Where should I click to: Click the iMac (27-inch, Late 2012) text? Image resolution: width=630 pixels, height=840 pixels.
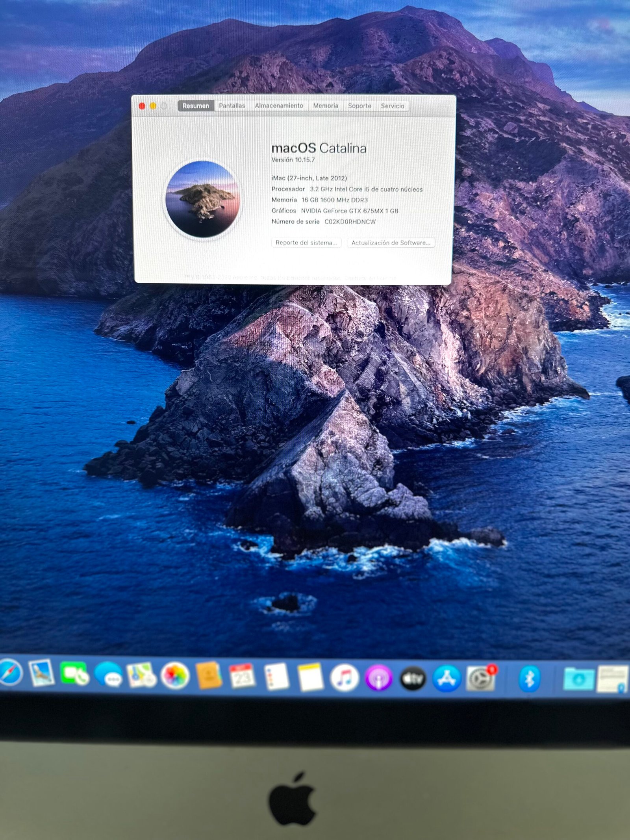point(309,178)
